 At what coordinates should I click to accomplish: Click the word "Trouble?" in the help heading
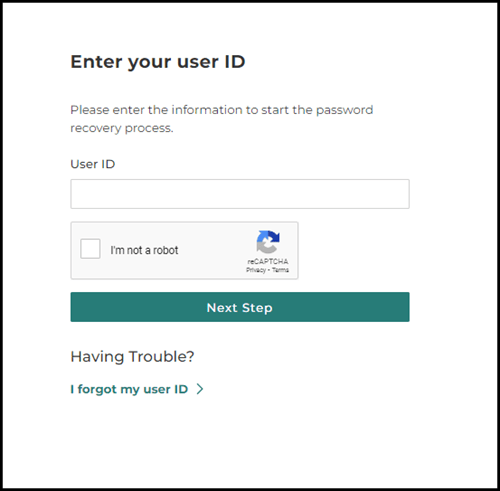tap(162, 357)
